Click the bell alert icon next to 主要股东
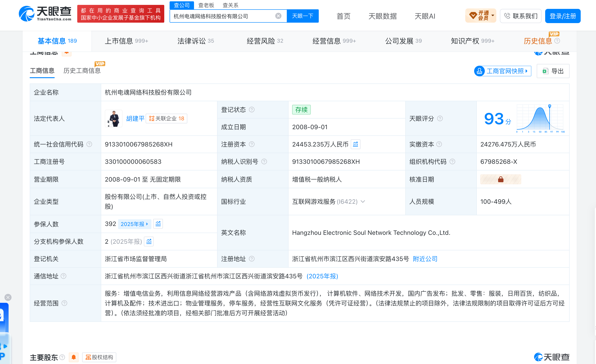This screenshot has height=364, width=596. [74, 357]
